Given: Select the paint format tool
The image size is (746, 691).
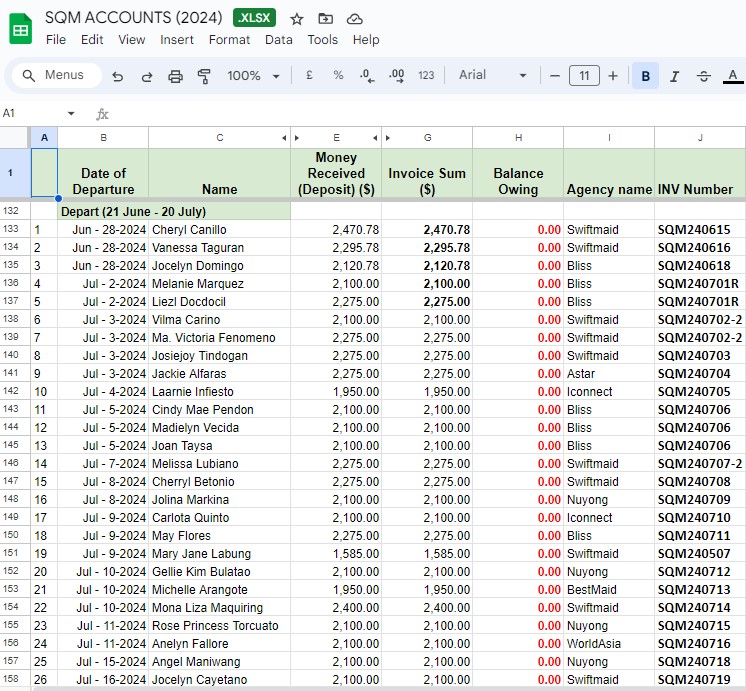Looking at the screenshot, I should pos(205,76).
